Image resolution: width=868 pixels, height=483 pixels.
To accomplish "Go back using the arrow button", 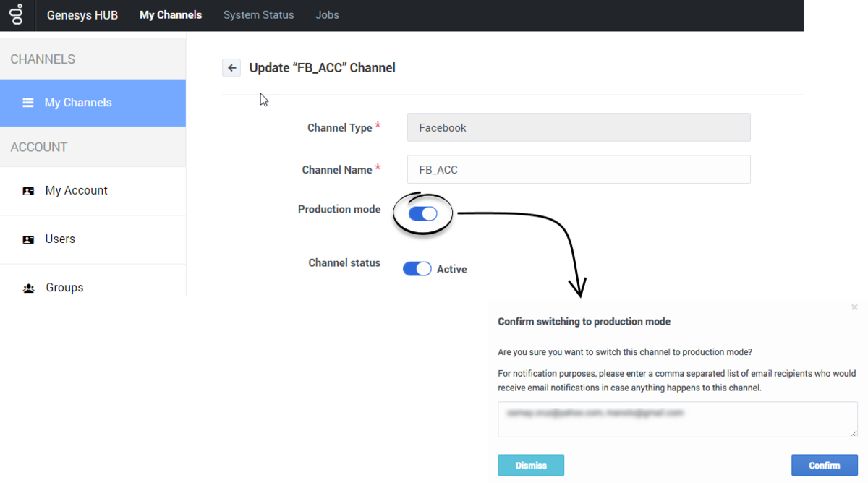I will 231,68.
